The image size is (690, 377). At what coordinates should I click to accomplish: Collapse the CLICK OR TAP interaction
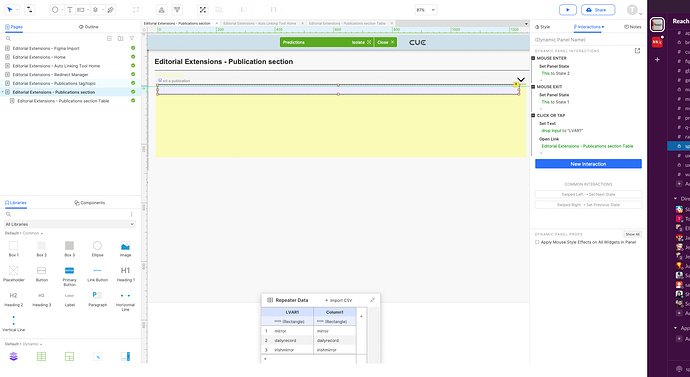coord(533,115)
